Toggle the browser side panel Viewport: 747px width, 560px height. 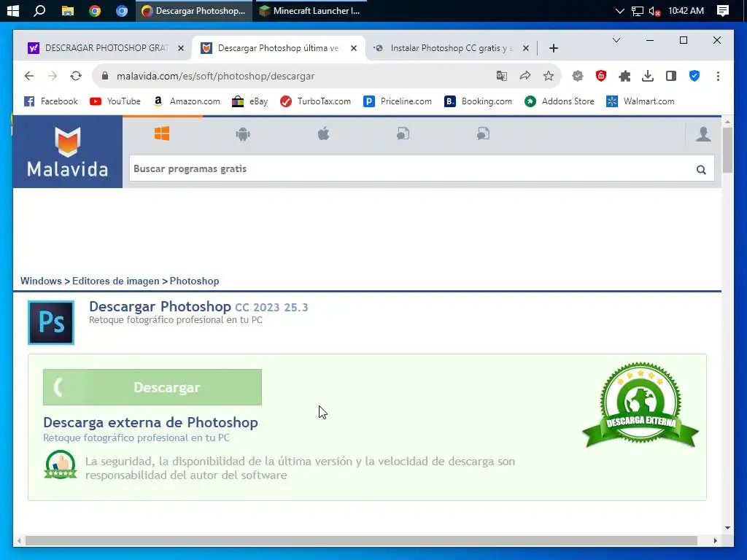point(671,76)
